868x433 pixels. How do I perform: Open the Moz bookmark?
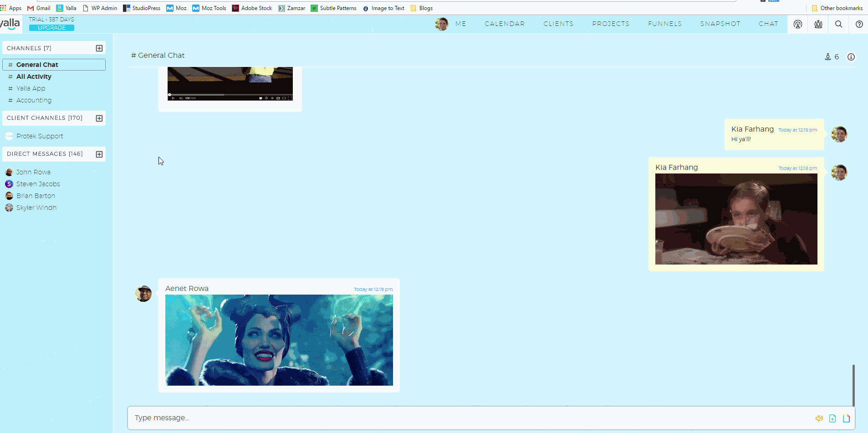[176, 8]
